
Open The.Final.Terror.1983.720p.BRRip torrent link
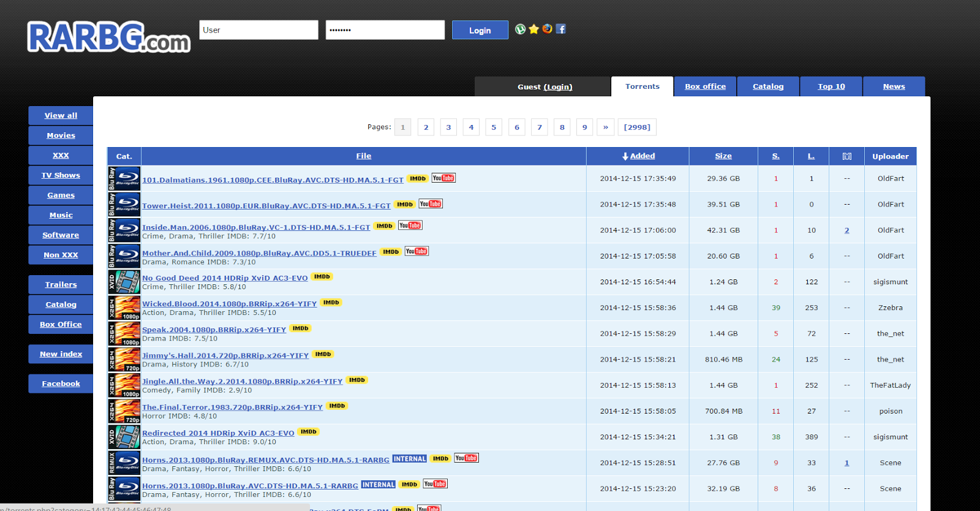[x=232, y=407]
